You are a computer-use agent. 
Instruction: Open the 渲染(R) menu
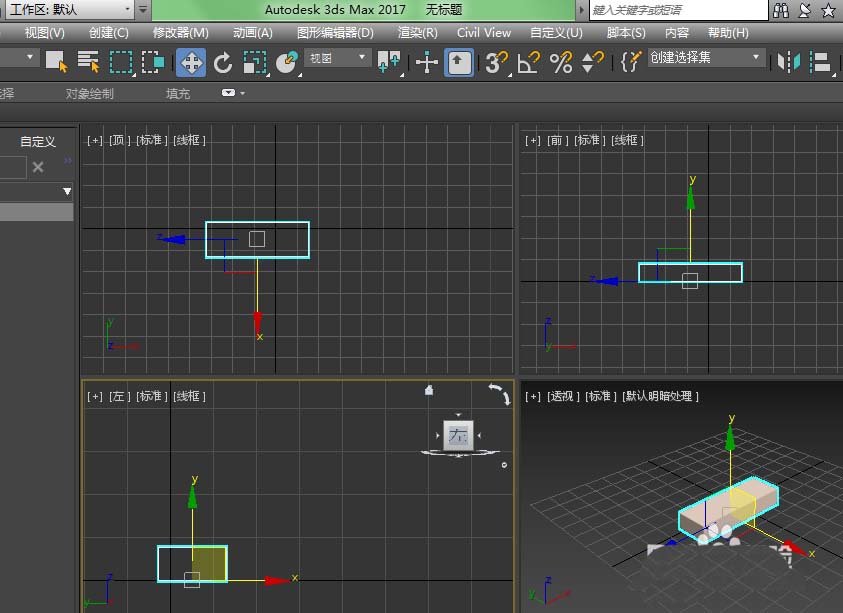[417, 32]
